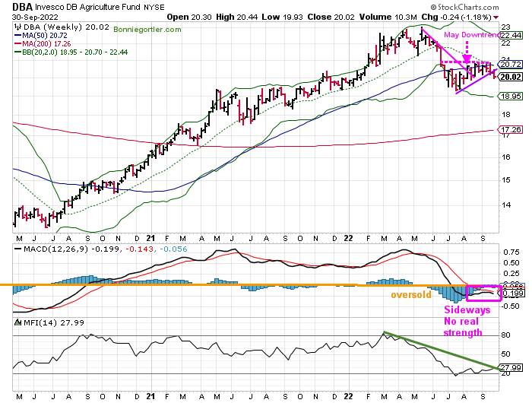Click the Open 20.30 value
This screenshot has width=532, height=403.
(190, 17)
